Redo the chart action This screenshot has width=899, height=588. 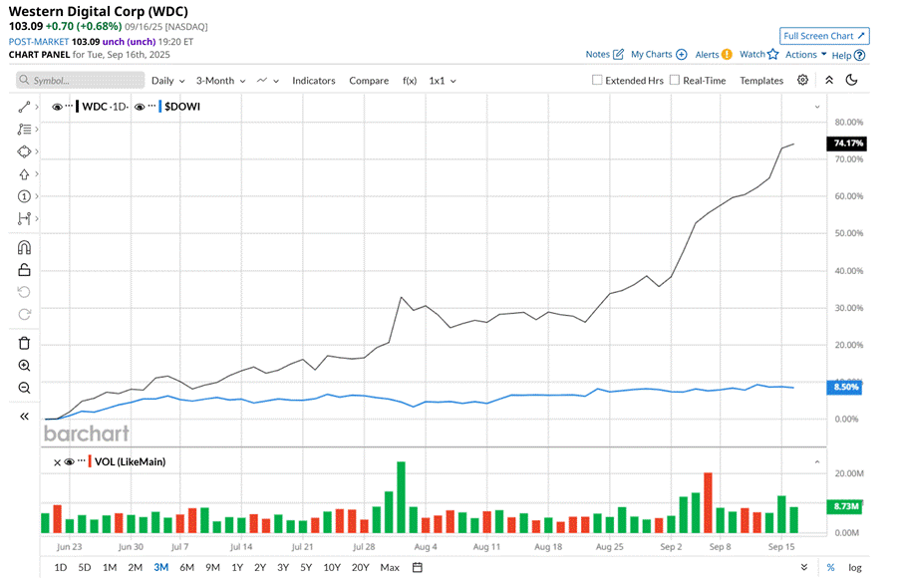click(24, 314)
